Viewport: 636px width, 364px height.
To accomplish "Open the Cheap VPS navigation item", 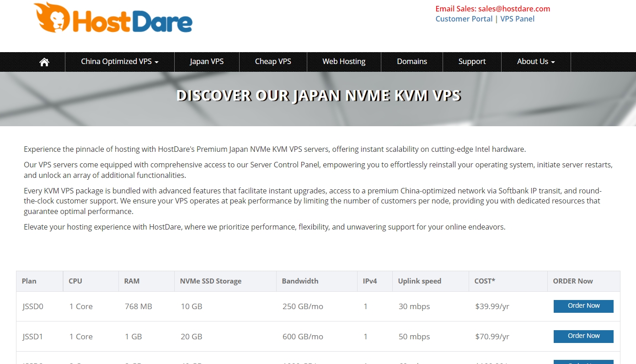I will point(273,61).
